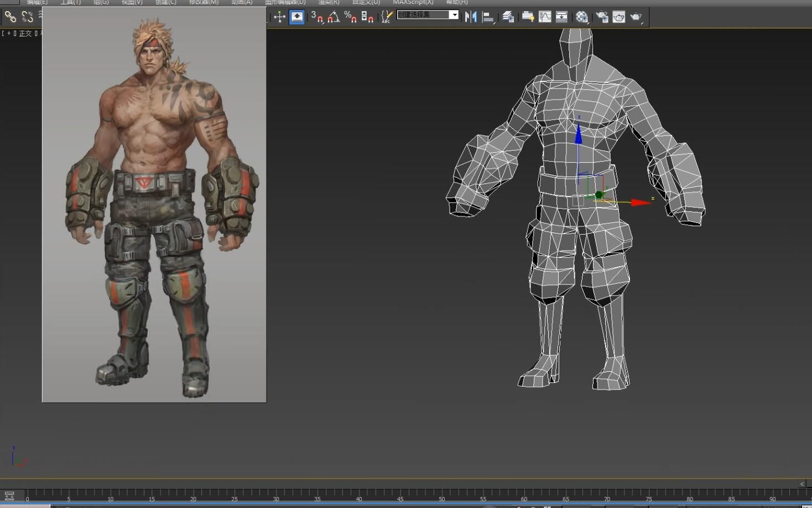Open Render Setup dialog
The height and width of the screenshot is (508, 812).
[x=602, y=17]
